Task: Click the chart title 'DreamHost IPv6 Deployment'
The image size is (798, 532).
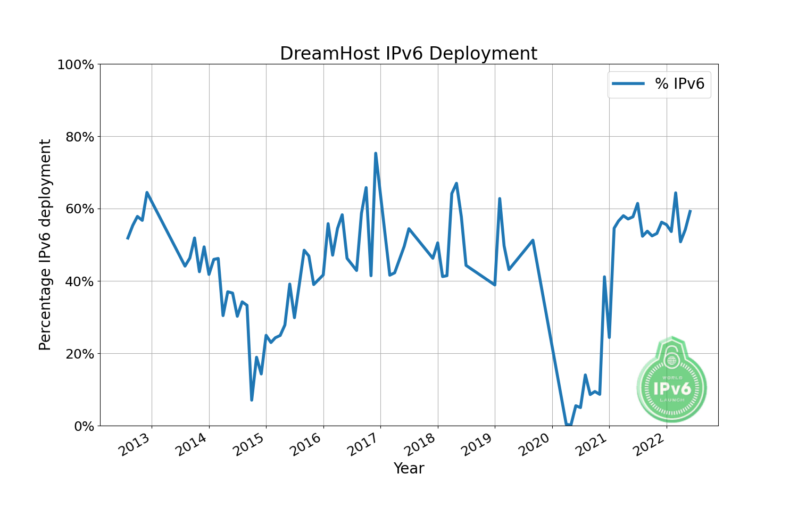Action: point(409,54)
